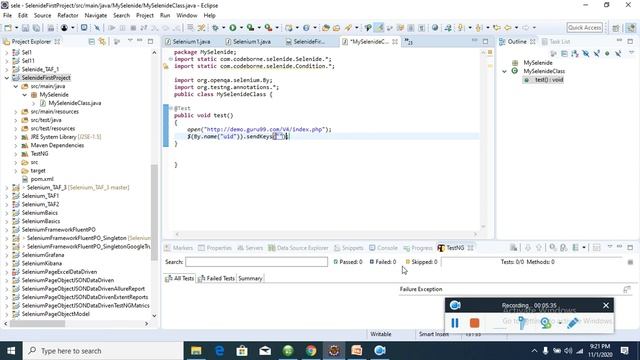Click Project Explorer vertical scrollbar
This screenshot has height=360, width=640.
click(x=154, y=212)
